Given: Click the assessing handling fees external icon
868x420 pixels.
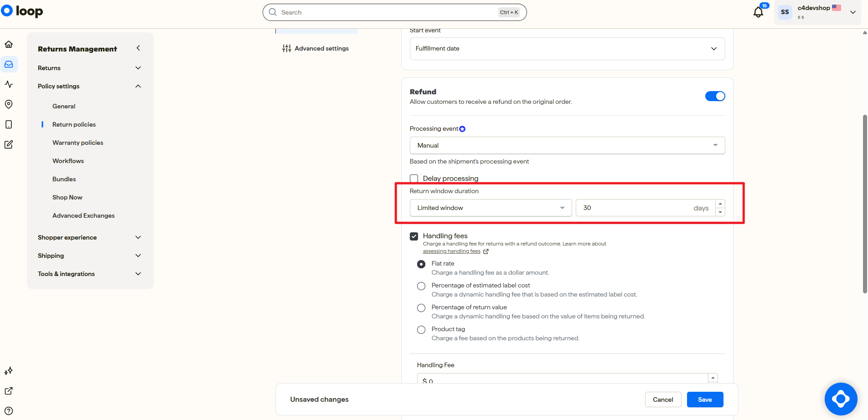Looking at the screenshot, I should click(x=486, y=251).
